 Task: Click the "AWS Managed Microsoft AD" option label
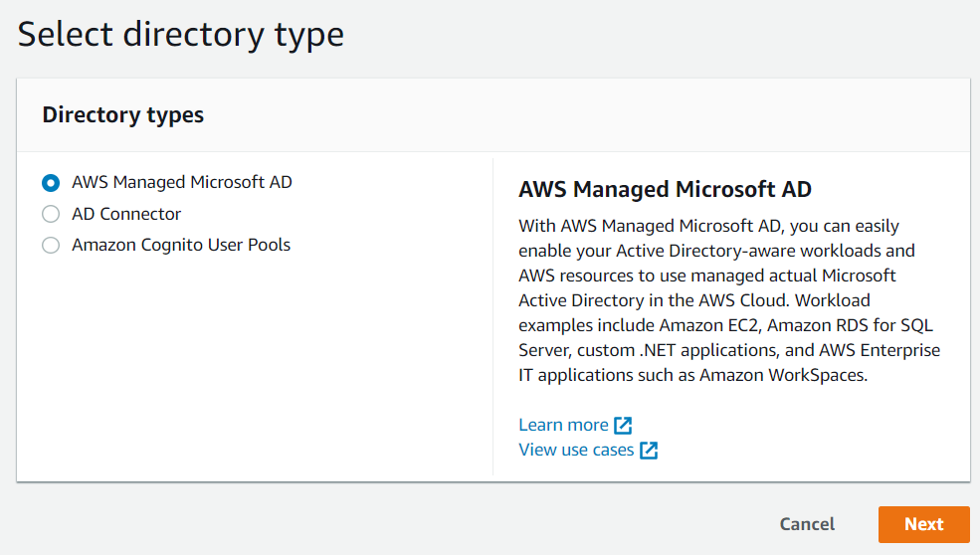coord(182,183)
